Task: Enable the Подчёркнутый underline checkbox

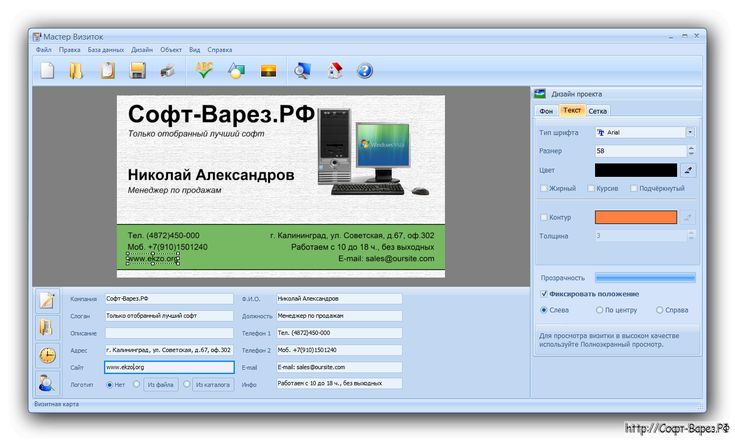Action: 634,188
